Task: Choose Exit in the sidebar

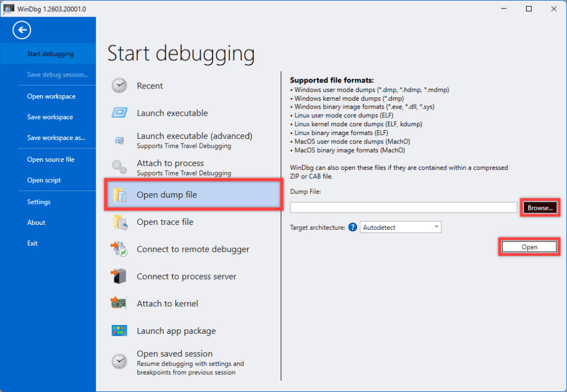Action: click(32, 244)
